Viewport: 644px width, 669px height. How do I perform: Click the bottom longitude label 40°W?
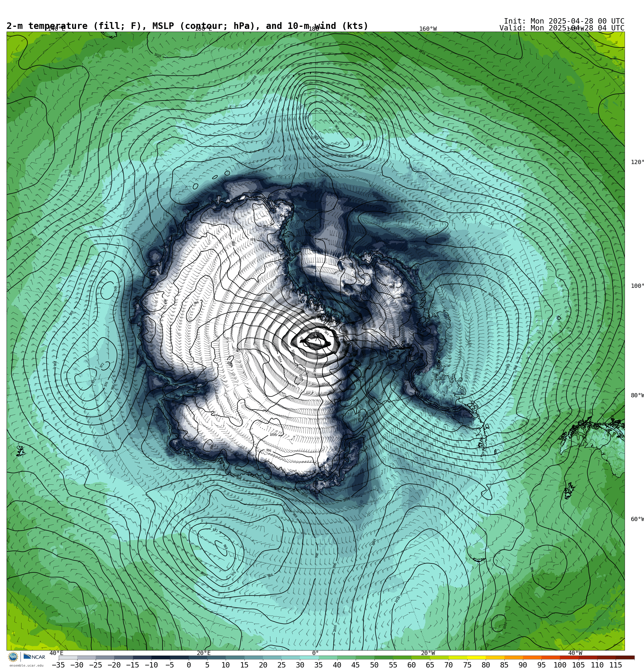pos(575,653)
